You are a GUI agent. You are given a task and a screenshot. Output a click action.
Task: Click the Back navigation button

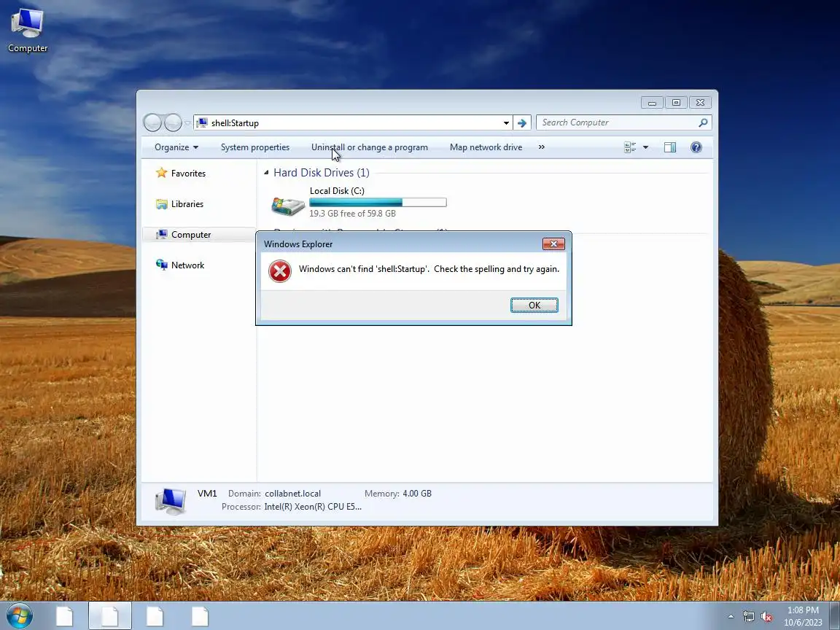point(152,122)
